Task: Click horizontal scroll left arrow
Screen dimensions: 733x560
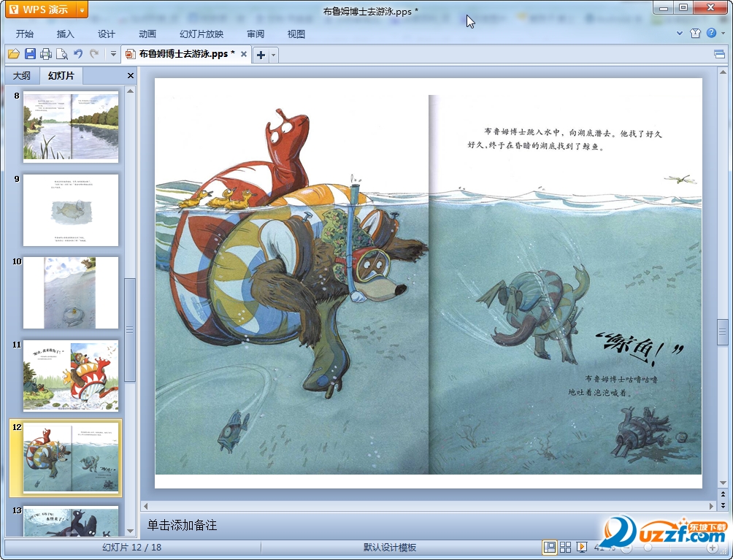Action: coord(145,506)
